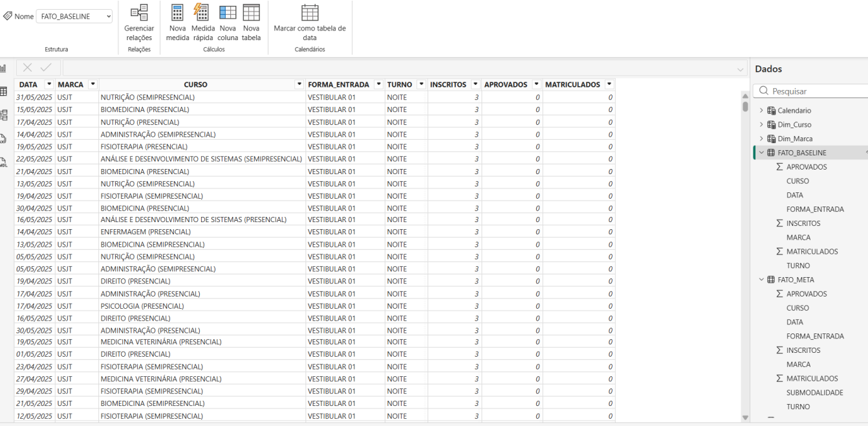Click cell ANÁLISE E DESENVOLVIMENTO DE SISTEMAS (SEMIPRESENCIAL)

(201, 159)
